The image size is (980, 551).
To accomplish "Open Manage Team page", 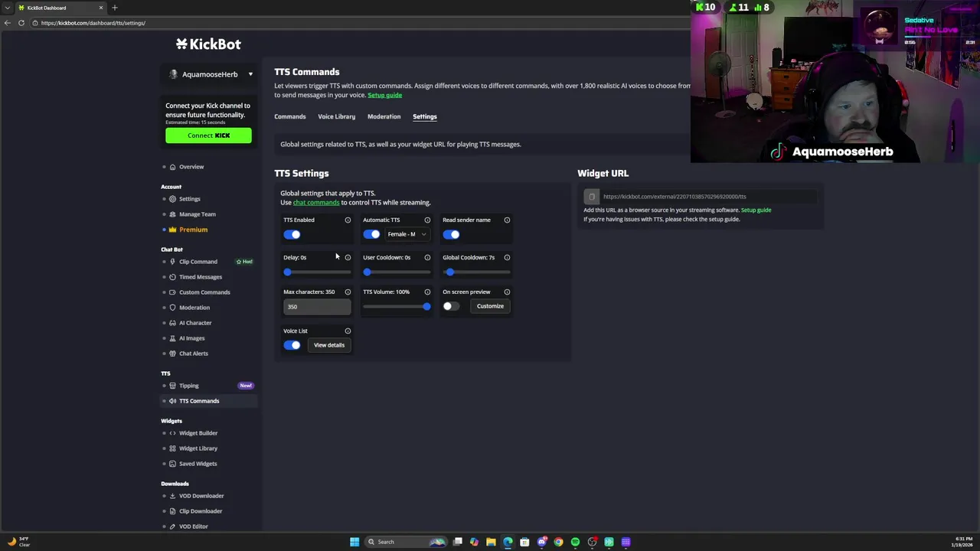I will coord(197,214).
